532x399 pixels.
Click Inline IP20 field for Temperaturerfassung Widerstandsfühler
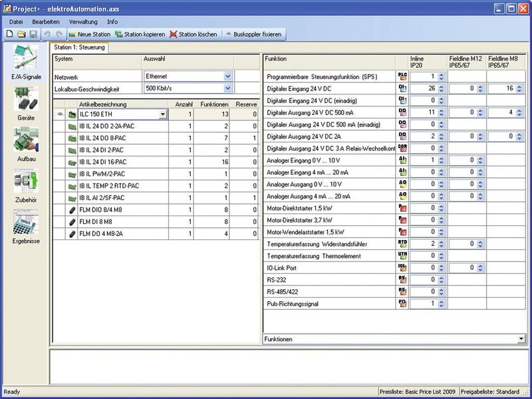click(x=423, y=244)
